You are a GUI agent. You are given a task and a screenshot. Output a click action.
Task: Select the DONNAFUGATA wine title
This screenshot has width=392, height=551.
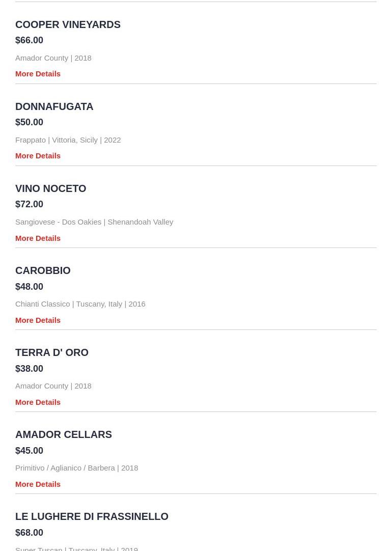(x=54, y=106)
